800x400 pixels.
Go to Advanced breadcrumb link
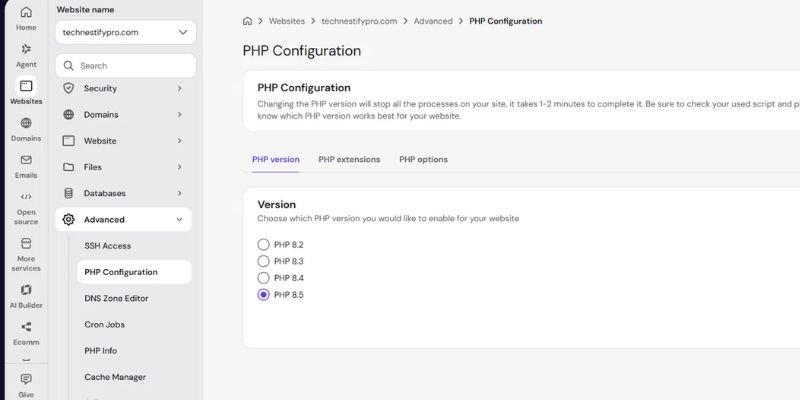(x=433, y=21)
